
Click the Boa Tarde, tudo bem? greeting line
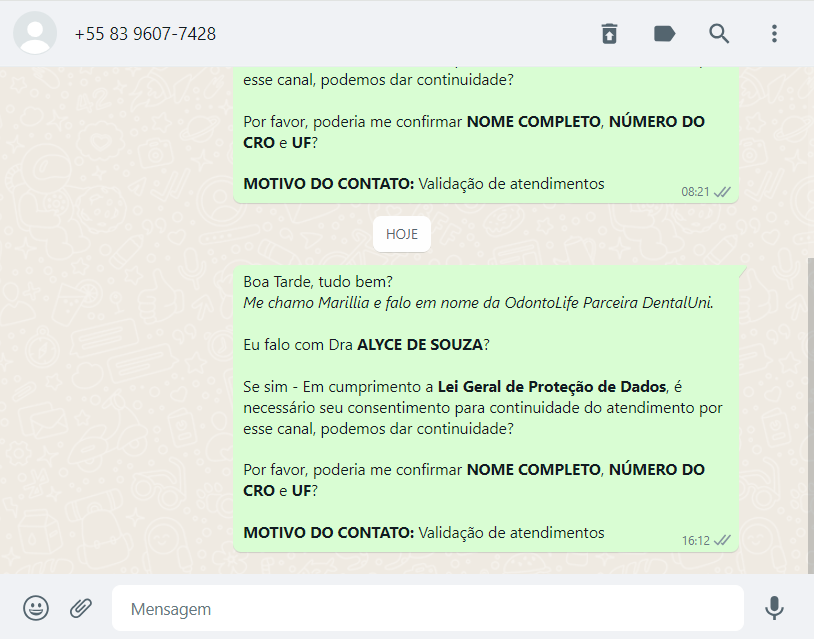tap(318, 282)
